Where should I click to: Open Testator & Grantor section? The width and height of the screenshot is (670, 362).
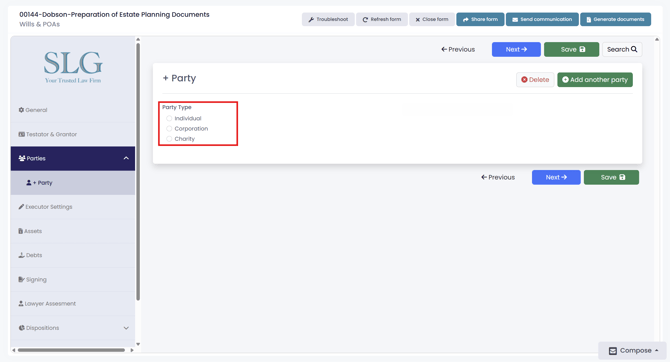73,134
